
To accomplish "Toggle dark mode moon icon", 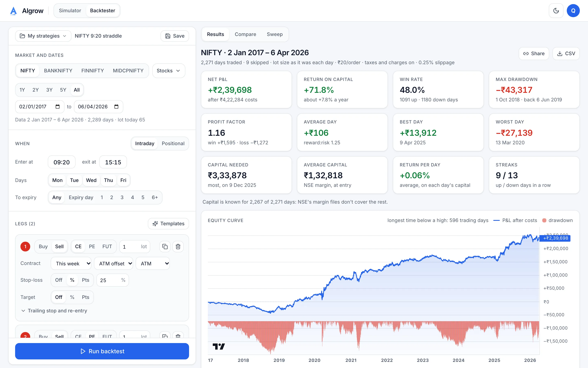I will click(x=556, y=11).
